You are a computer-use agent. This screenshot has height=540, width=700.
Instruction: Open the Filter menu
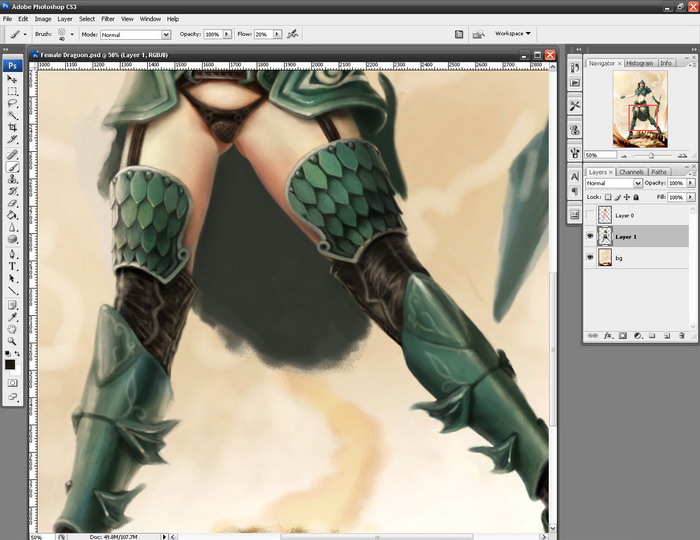(108, 19)
